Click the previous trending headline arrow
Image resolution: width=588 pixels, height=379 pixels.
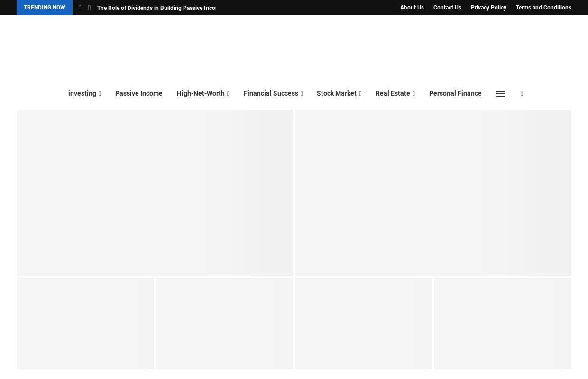click(x=80, y=8)
